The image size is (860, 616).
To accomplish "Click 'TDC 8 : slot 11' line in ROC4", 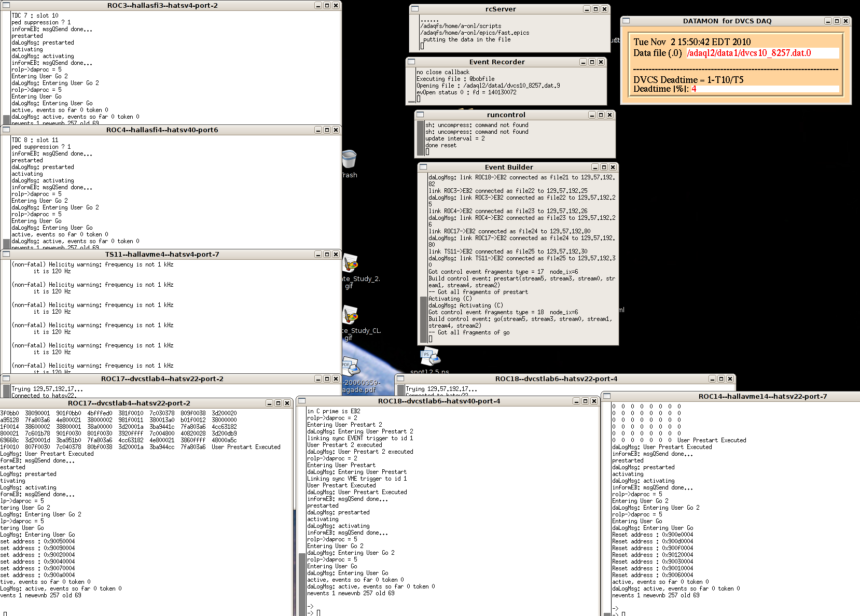I will click(x=35, y=140).
